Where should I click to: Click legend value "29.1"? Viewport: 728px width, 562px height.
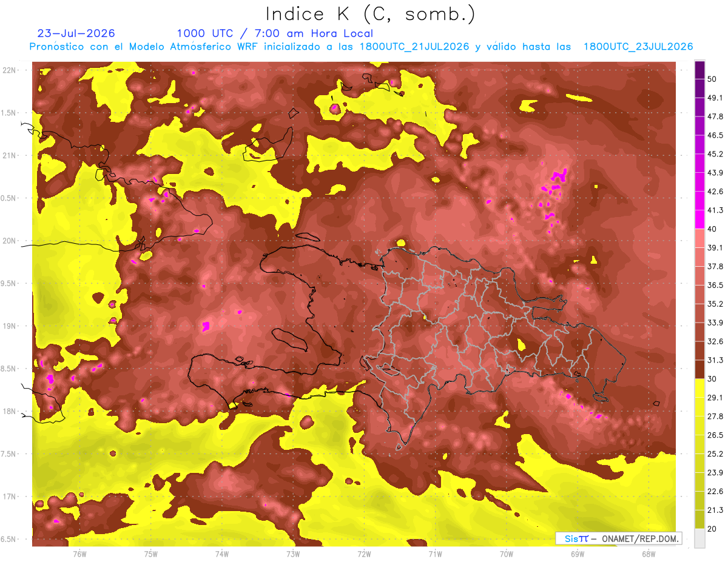pyautogui.click(x=715, y=397)
